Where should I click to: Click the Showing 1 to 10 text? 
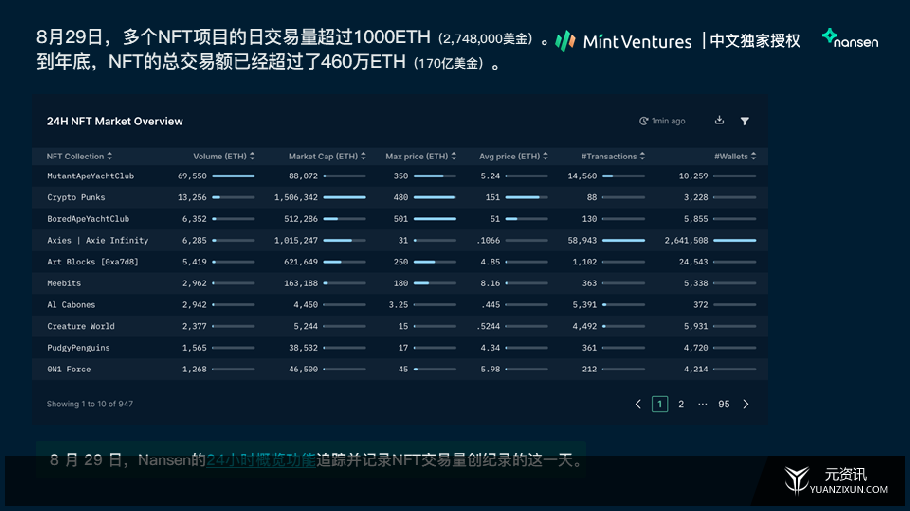pyautogui.click(x=90, y=404)
